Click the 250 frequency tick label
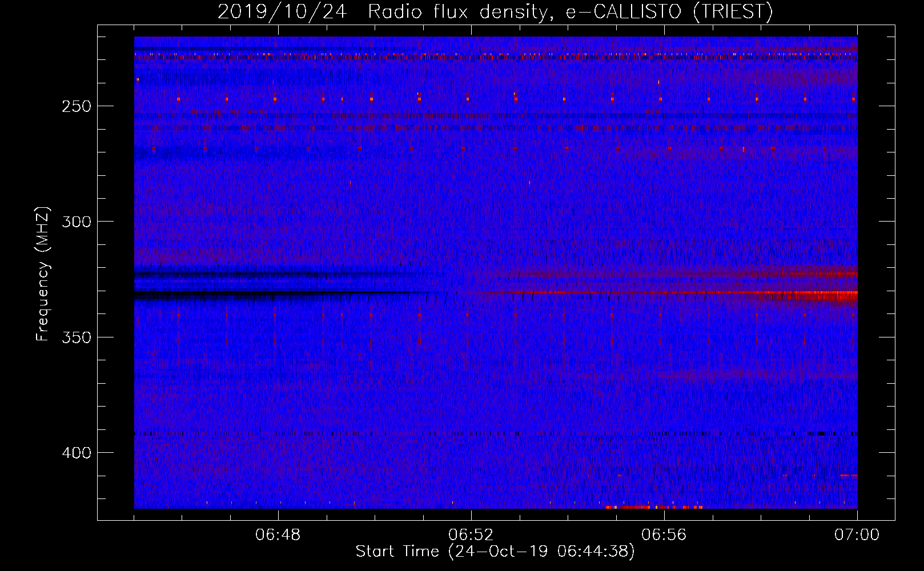Viewport: 924px width, 571px height. coord(77,106)
